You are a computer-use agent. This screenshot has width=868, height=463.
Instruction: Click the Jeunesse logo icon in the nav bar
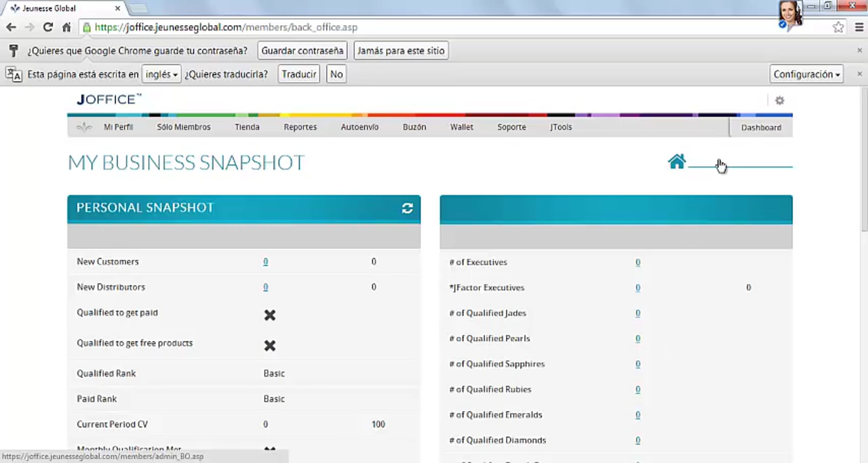click(84, 127)
